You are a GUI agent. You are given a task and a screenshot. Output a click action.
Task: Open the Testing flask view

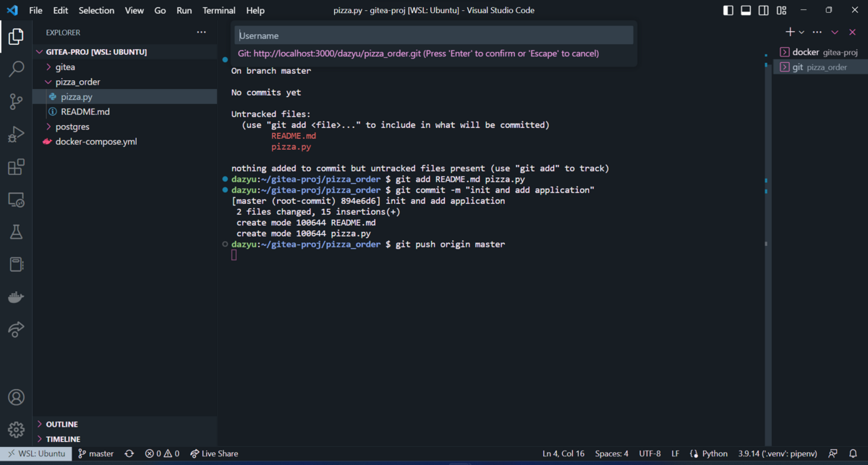(16, 232)
